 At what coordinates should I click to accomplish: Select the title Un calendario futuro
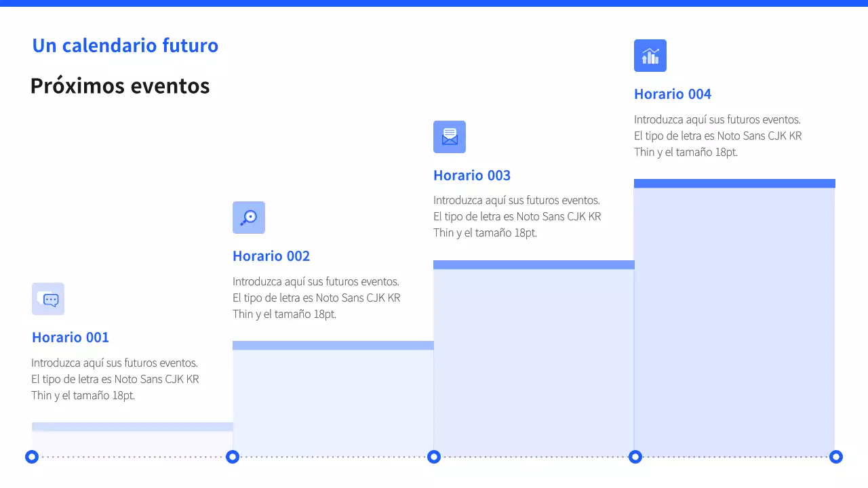125,45
